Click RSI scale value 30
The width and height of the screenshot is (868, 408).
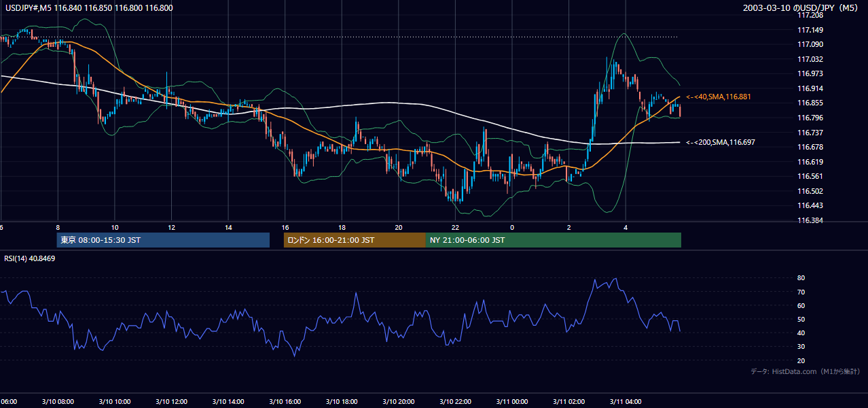[x=801, y=347]
